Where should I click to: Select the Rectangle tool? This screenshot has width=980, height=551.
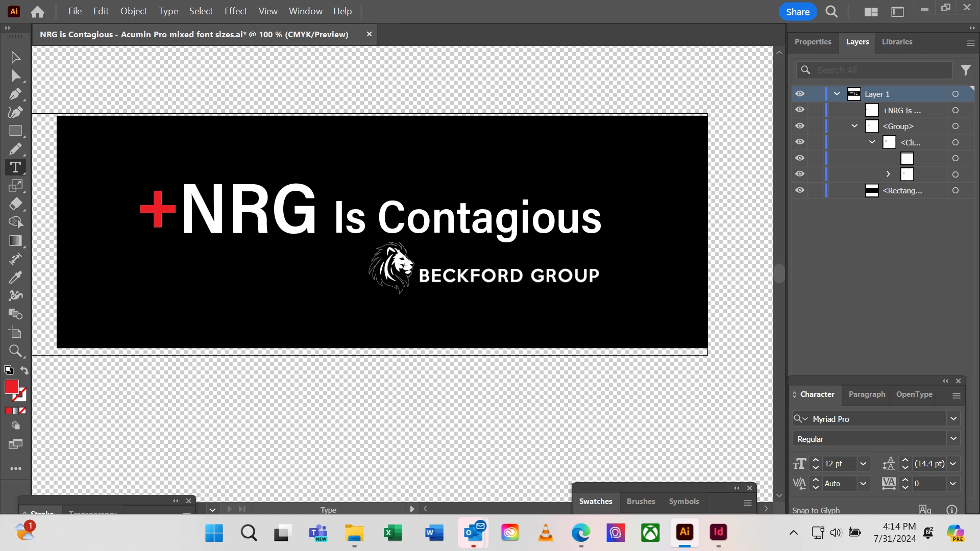tap(15, 131)
